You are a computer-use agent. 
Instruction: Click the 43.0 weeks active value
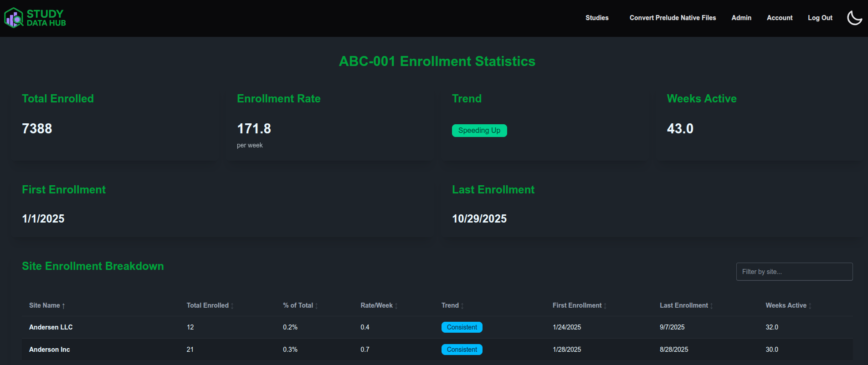pos(680,129)
